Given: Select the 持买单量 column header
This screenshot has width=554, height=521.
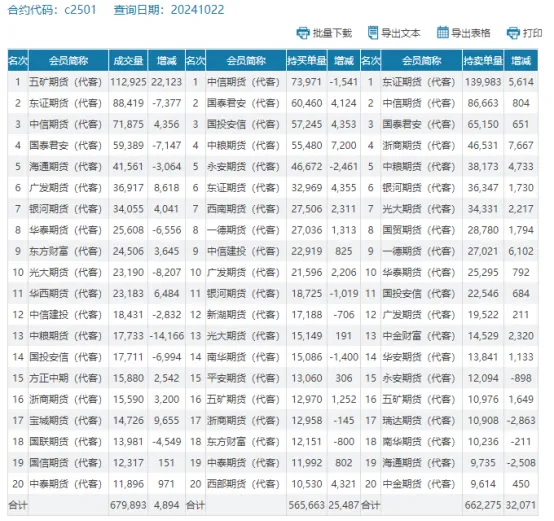Looking at the screenshot, I should (x=307, y=60).
